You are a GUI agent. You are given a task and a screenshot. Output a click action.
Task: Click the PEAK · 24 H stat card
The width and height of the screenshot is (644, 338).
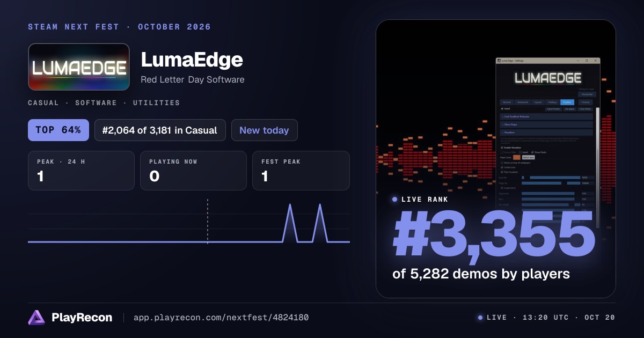click(x=81, y=171)
